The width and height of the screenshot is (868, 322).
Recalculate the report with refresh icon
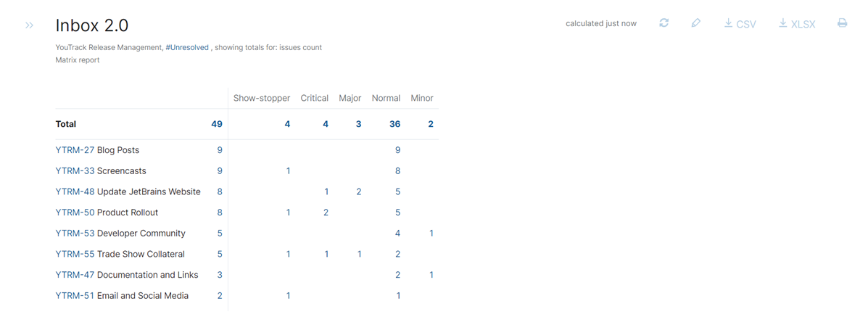click(x=664, y=23)
